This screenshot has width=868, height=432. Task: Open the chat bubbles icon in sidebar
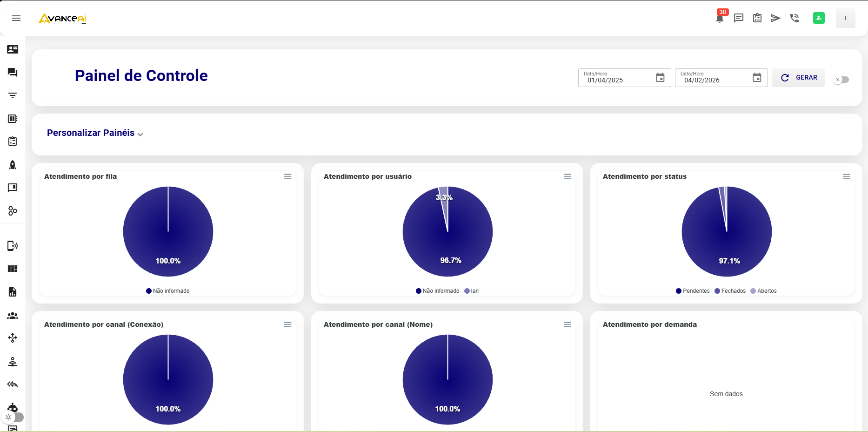pyautogui.click(x=13, y=73)
